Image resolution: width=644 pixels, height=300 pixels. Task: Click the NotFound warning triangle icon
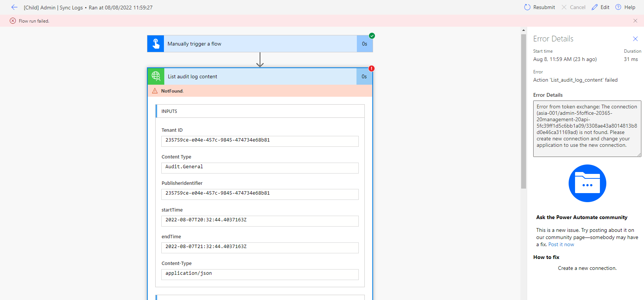click(x=155, y=91)
